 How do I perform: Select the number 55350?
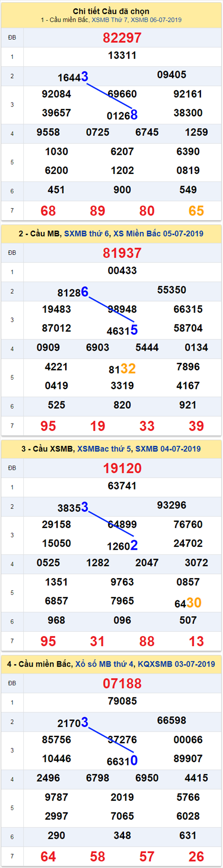(x=172, y=290)
